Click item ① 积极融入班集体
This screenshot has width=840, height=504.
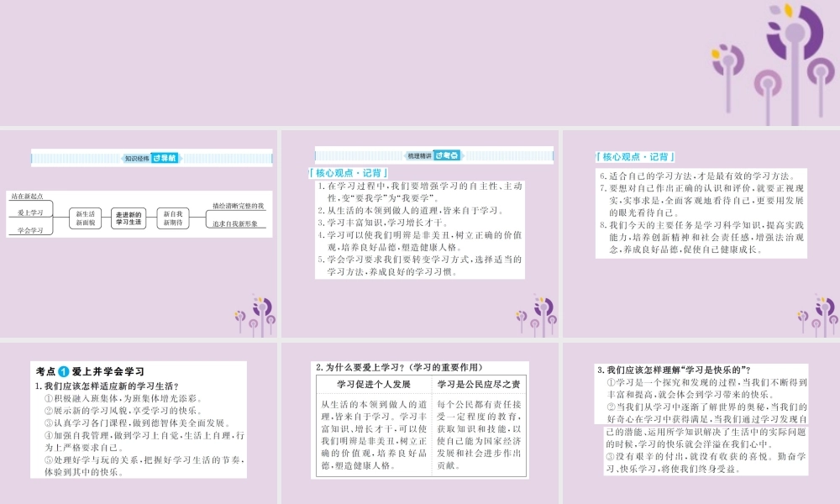[124, 398]
